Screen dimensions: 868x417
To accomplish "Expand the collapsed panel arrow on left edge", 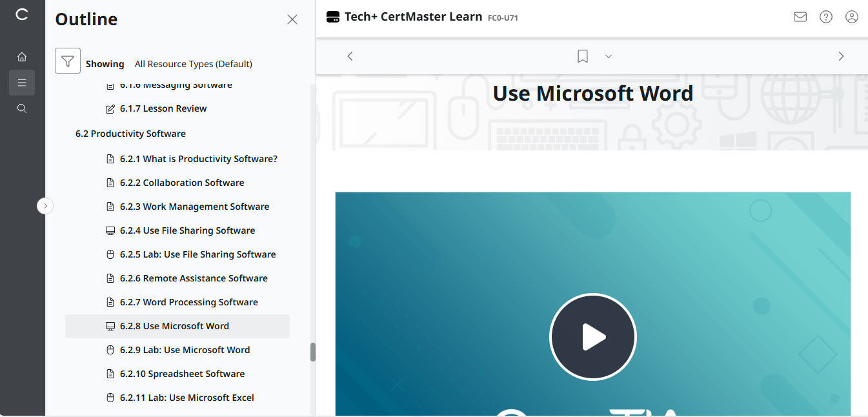I will coord(45,205).
